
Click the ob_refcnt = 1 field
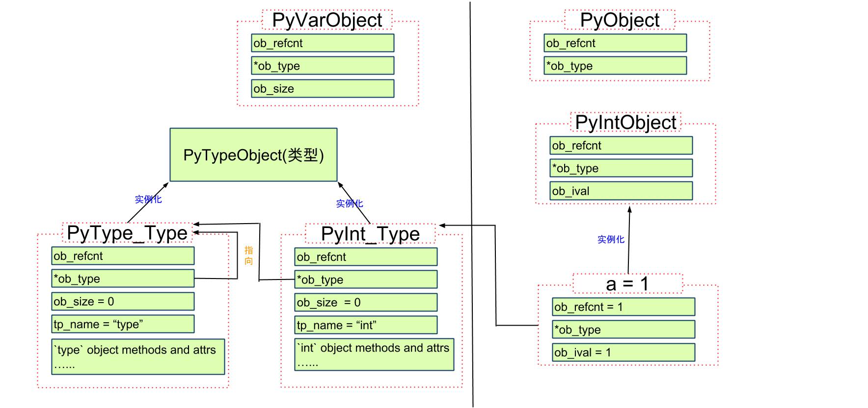pyautogui.click(x=624, y=307)
